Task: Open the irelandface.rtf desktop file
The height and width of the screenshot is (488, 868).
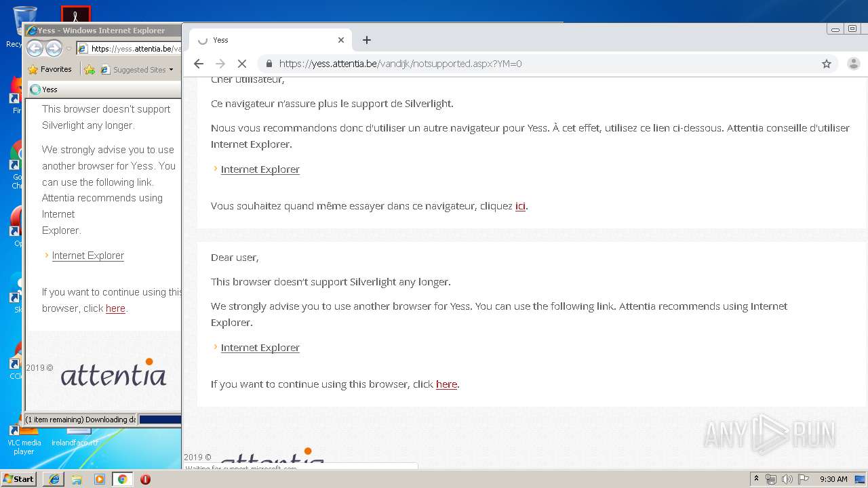Action: pos(76,437)
